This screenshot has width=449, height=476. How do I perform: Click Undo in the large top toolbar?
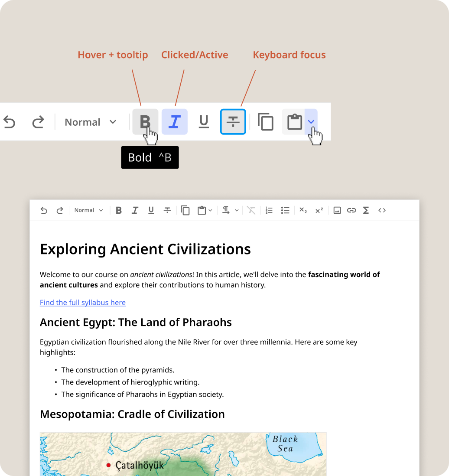point(10,122)
